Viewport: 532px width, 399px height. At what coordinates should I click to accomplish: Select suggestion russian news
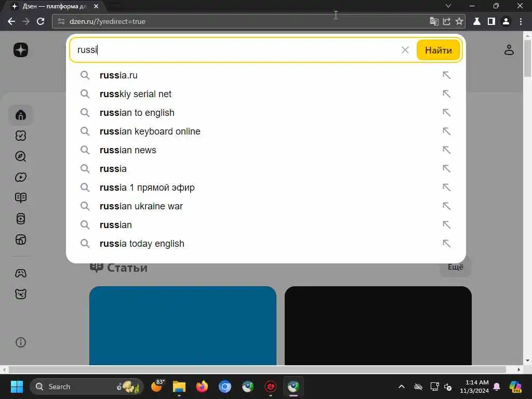tap(265, 150)
